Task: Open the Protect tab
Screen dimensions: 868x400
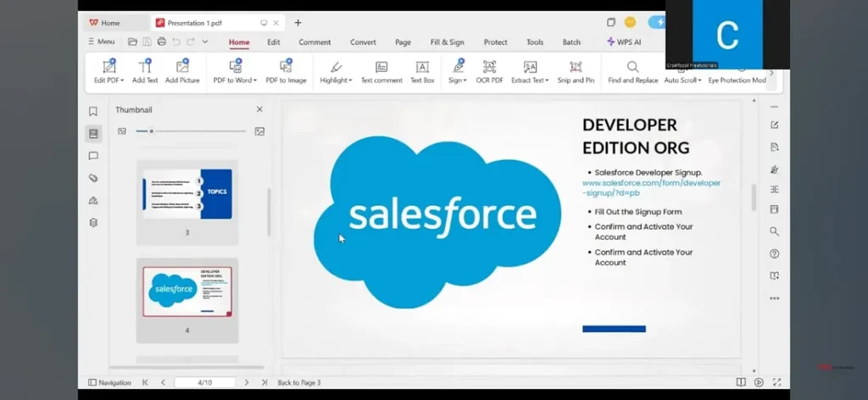Action: [496, 42]
